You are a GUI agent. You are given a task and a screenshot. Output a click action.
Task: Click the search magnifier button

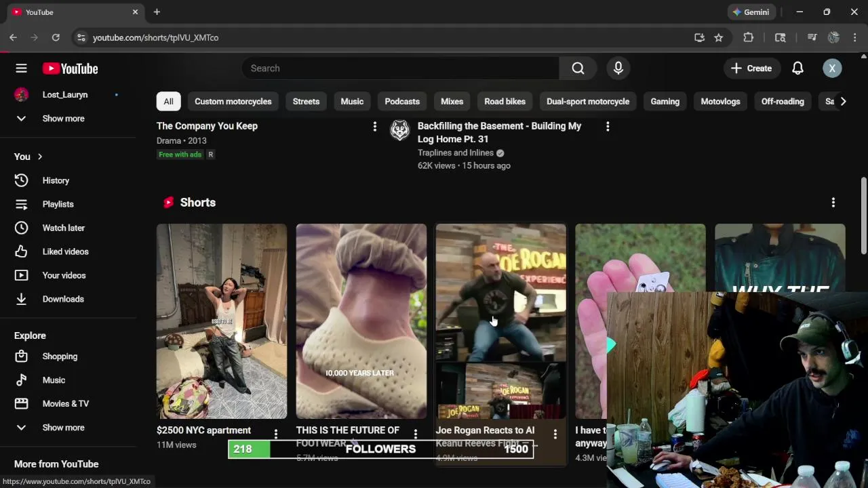[x=578, y=68]
